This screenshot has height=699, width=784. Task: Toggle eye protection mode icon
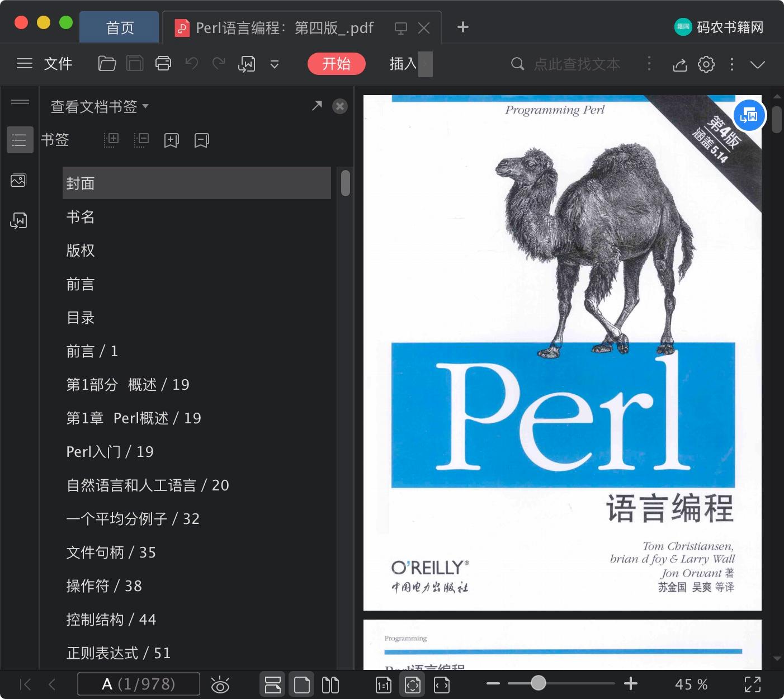coord(220,684)
